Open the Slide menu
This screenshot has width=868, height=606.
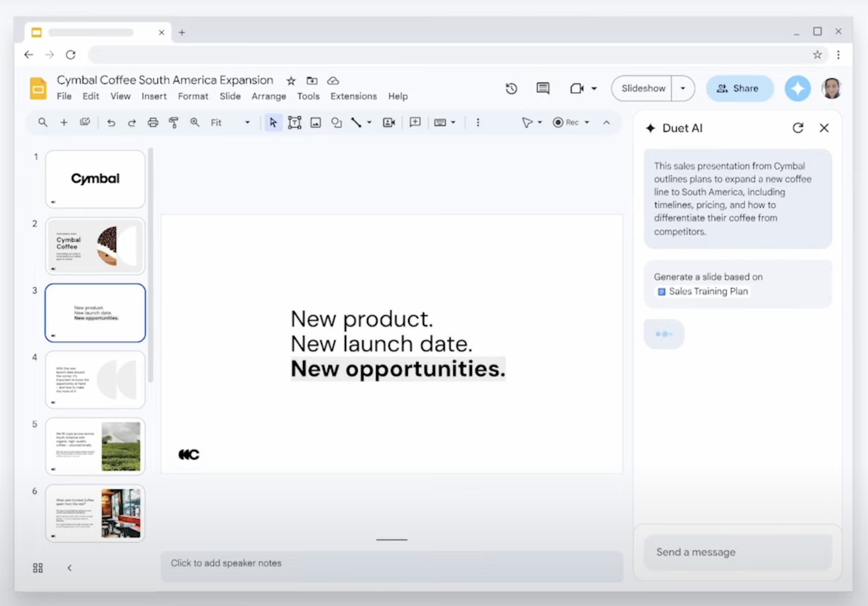(230, 96)
